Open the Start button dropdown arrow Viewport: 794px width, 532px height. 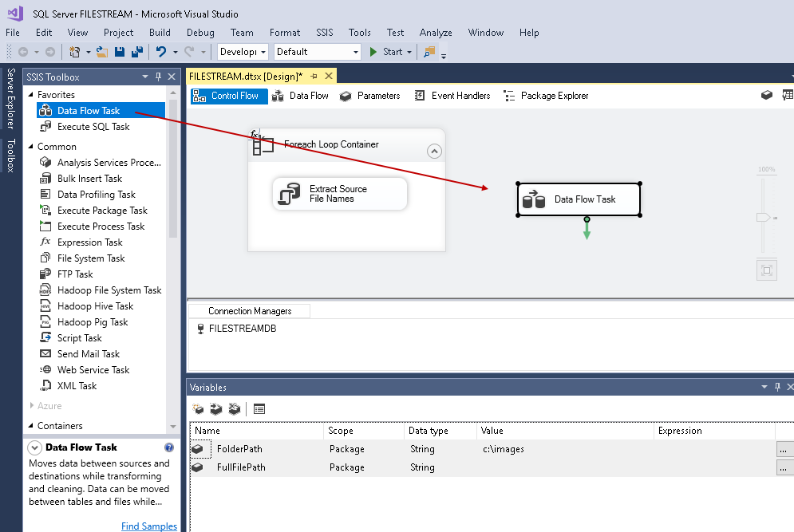coord(409,52)
